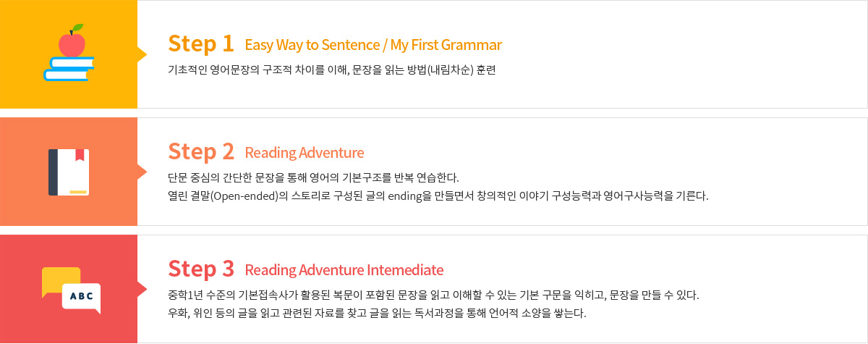Click the Step 2 heading
Screen dimensions: 868x344
point(201,152)
